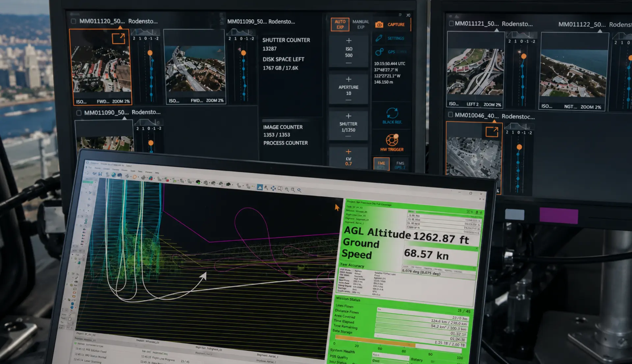Select the MM011122_50 coastline thumbnail
Screen dimensions: 632x364
point(573,71)
